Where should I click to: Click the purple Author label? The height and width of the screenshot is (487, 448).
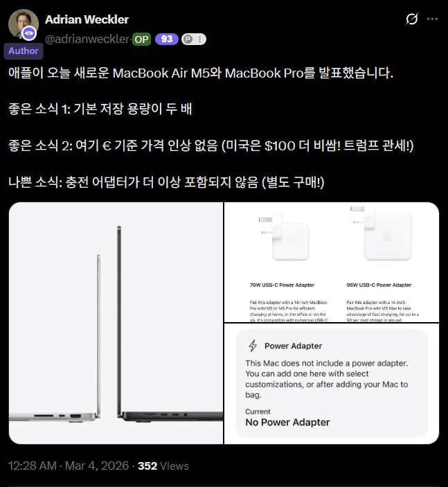[x=24, y=51]
